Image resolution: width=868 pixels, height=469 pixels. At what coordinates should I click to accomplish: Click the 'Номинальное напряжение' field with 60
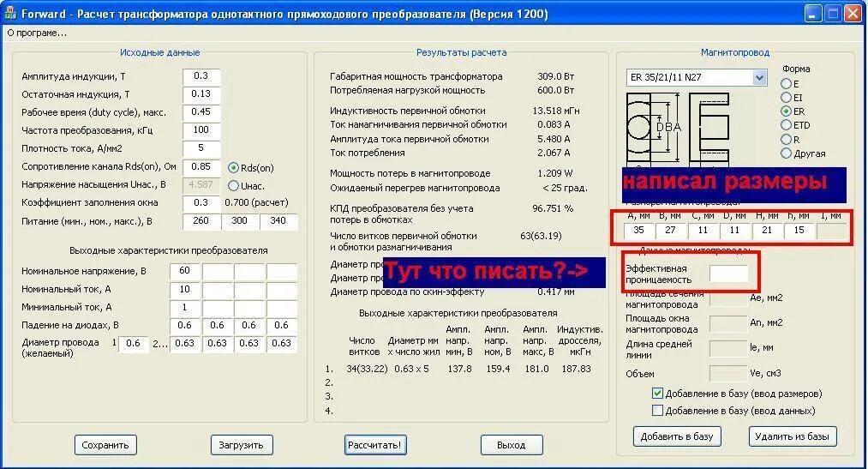coord(185,271)
